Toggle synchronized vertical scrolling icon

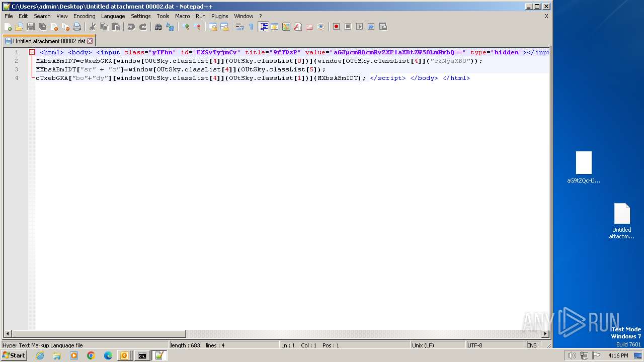[212, 27]
